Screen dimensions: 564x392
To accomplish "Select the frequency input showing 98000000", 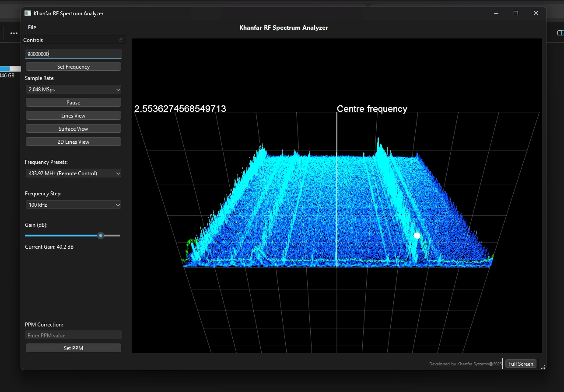I will pyautogui.click(x=73, y=54).
